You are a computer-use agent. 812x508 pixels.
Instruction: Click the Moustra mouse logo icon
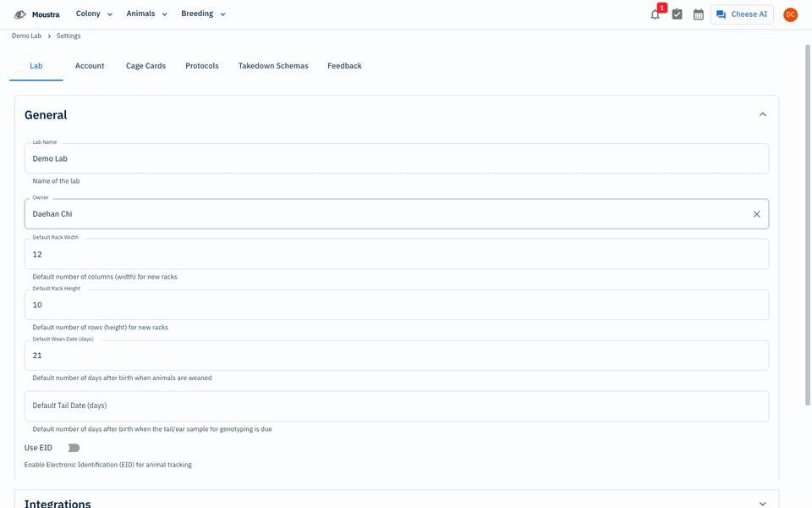click(19, 14)
